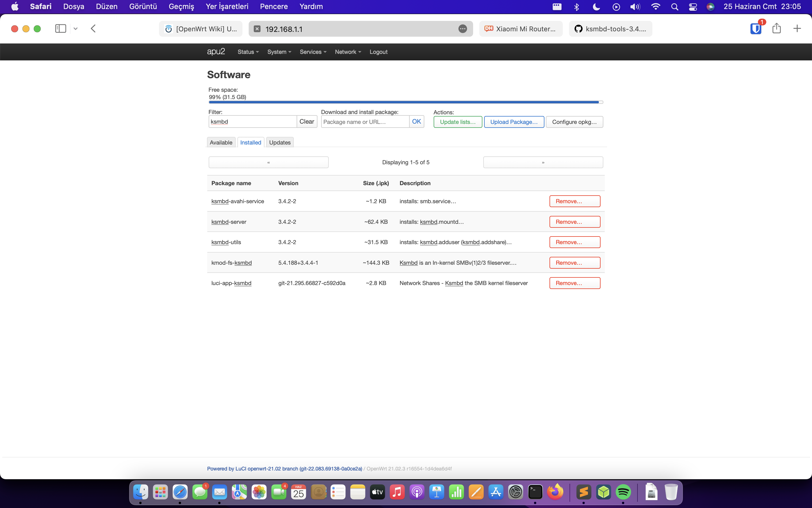Expand the Network dropdown menu
812x508 pixels.
click(348, 52)
